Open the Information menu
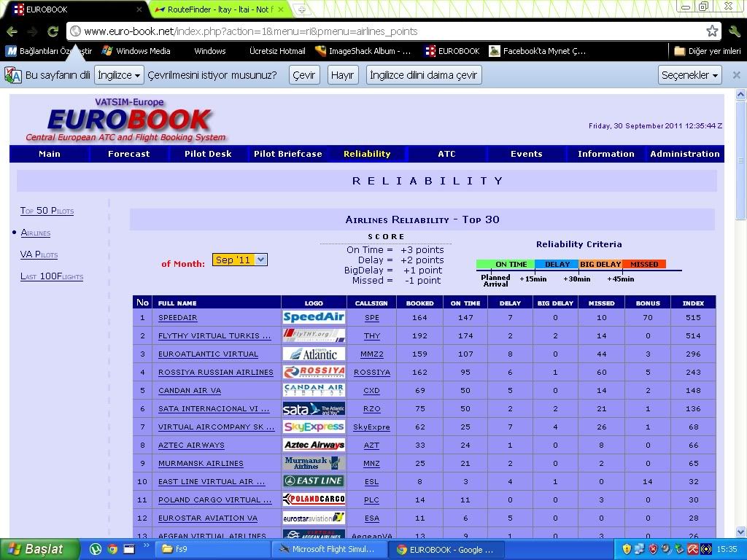This screenshot has height=560, width=747. (606, 154)
